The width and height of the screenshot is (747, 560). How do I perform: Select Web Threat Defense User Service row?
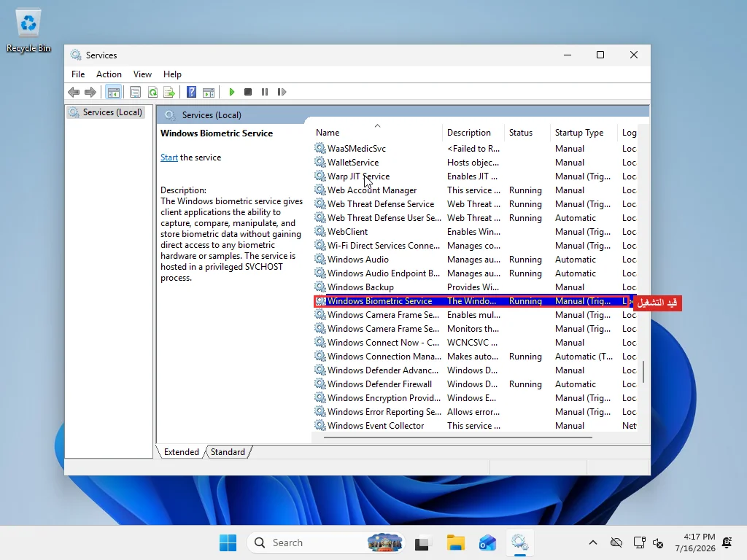point(475,217)
